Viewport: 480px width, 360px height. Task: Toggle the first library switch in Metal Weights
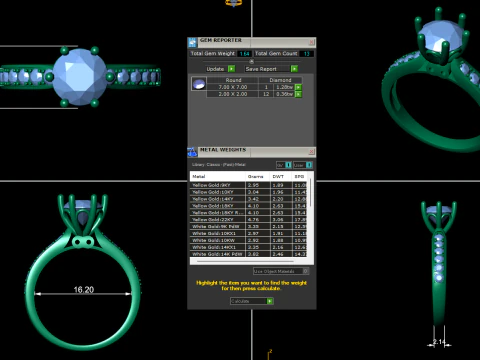tap(288, 165)
